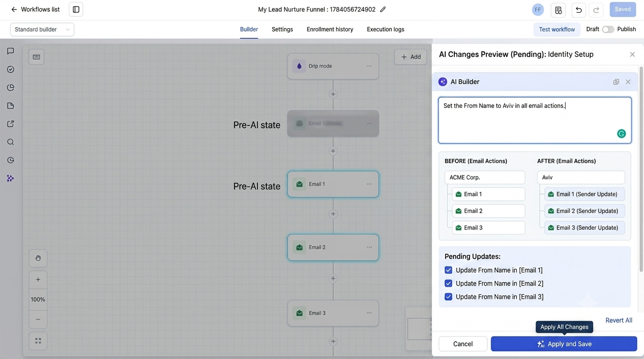The image size is (644, 359).
Task: Click the keyboard shortcuts icon on canvas
Action: pyautogui.click(x=37, y=57)
